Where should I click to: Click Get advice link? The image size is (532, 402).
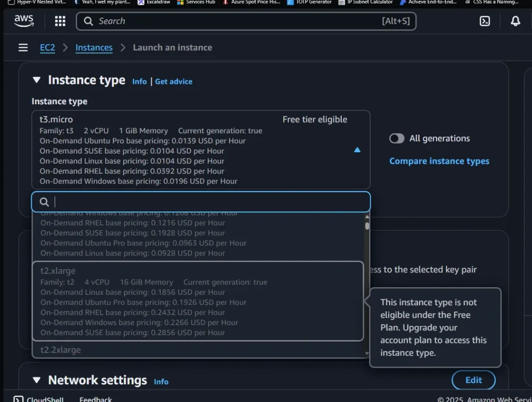[x=174, y=82]
